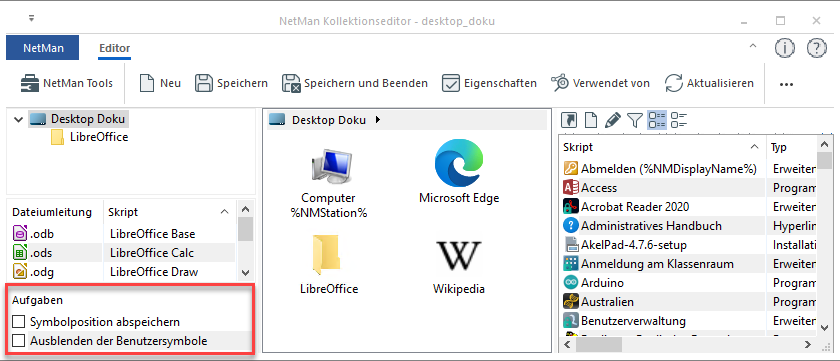840x361 pixels.
Task: Click LibreOffice Draw in the script column
Action: (x=154, y=272)
